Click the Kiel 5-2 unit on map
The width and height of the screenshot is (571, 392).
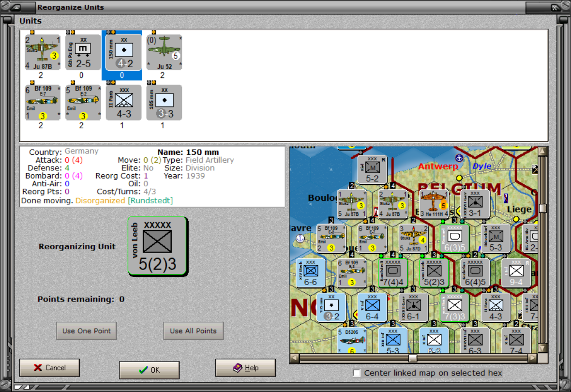click(372, 169)
